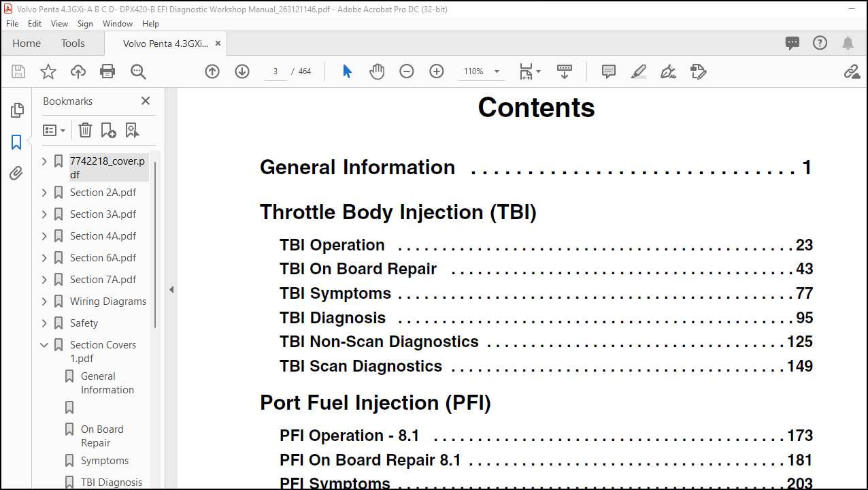Select the On Board Repair bookmark
The image size is (868, 490).
[102, 436]
